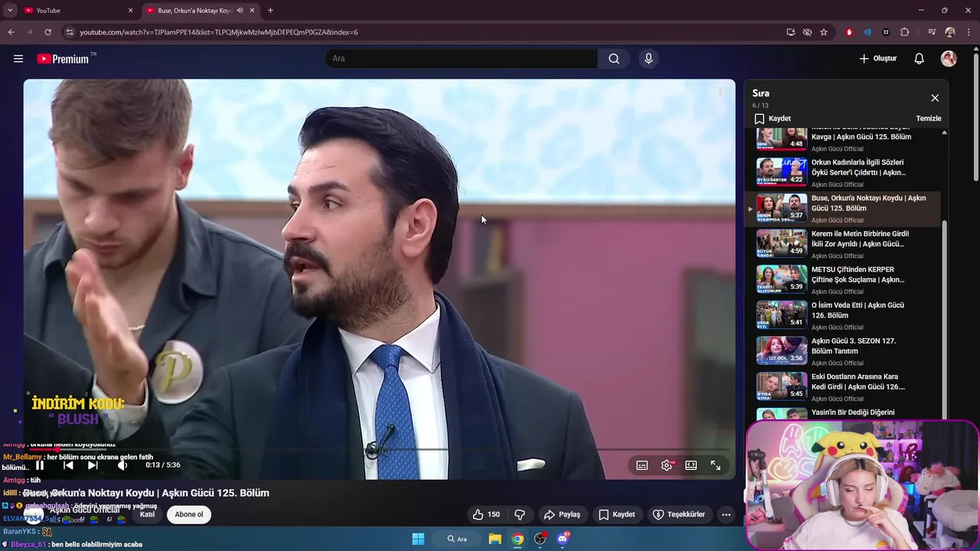The height and width of the screenshot is (551, 980).
Task: Mute the video player volume
Action: point(122,465)
